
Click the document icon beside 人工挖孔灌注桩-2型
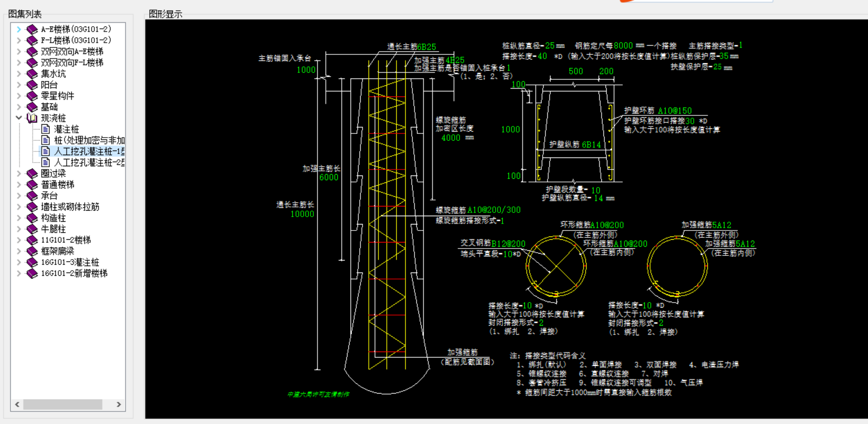coord(45,162)
